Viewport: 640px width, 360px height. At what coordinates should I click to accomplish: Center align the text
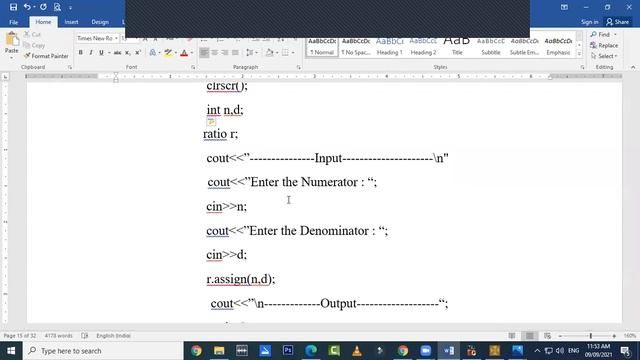pyautogui.click(x=214, y=53)
